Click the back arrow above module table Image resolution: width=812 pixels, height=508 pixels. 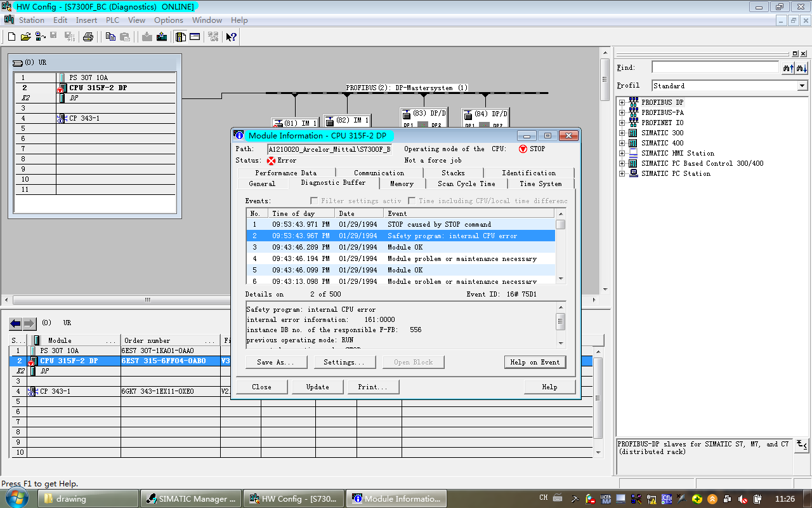pyautogui.click(x=15, y=323)
